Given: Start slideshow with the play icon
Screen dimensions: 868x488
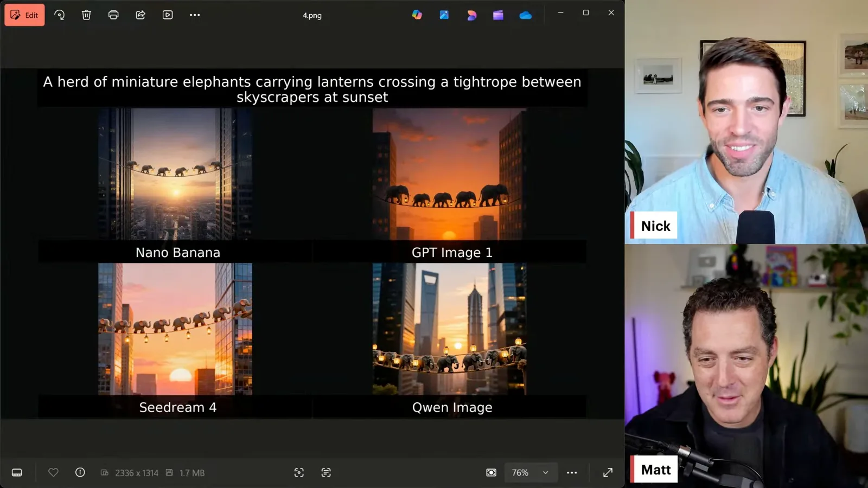Looking at the screenshot, I should (x=168, y=15).
